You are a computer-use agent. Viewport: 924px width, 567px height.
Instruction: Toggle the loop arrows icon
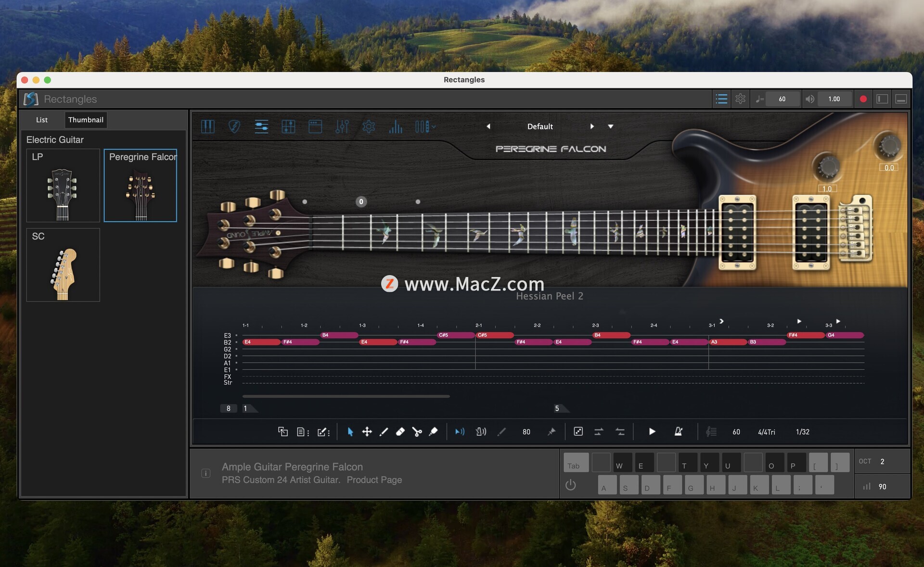tap(599, 432)
